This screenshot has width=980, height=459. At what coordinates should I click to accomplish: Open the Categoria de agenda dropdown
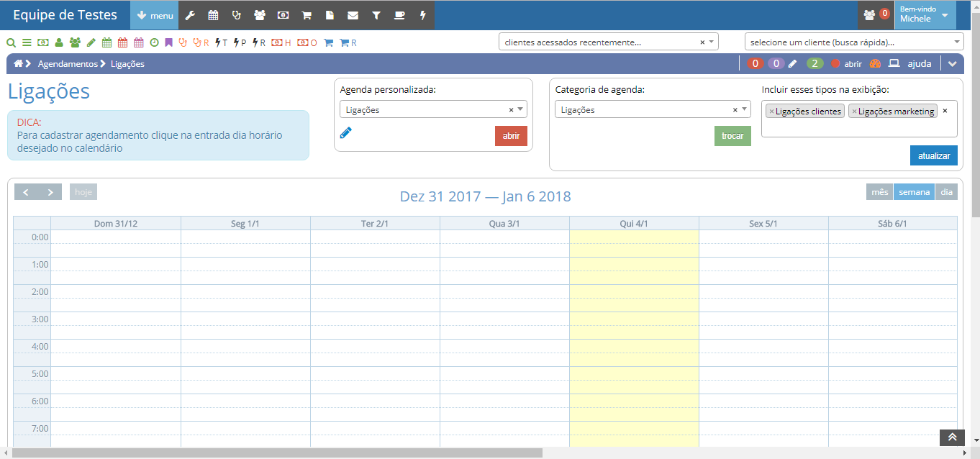743,110
